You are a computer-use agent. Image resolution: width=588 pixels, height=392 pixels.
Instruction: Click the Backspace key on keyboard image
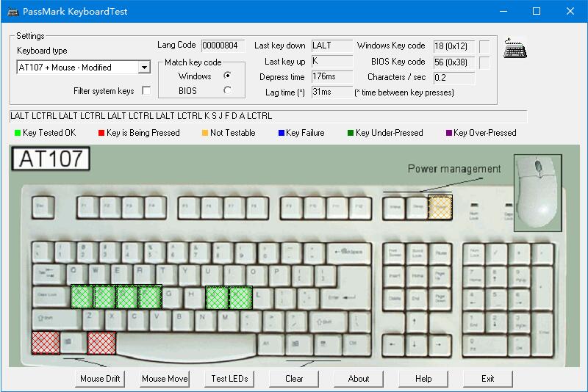349,253
